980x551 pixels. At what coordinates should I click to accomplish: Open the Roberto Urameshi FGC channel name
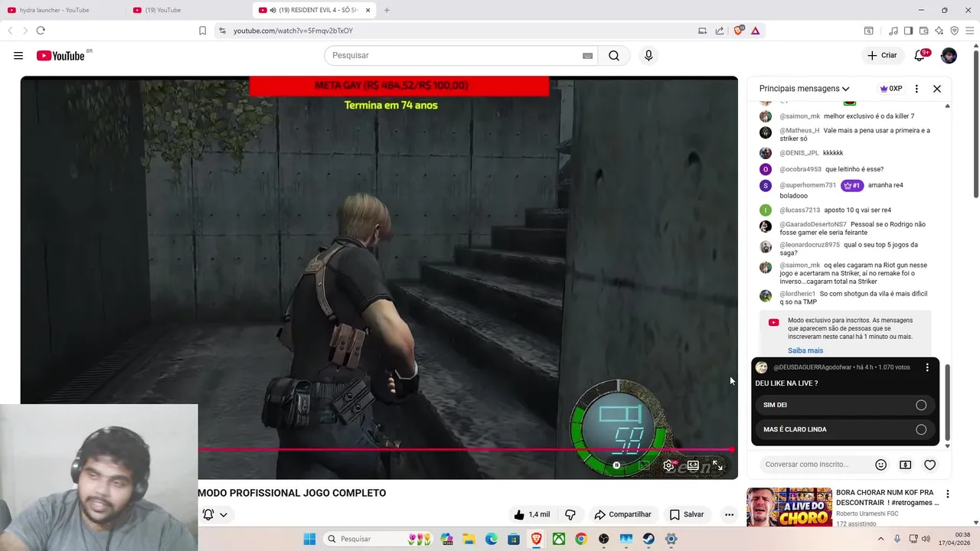coord(867,514)
